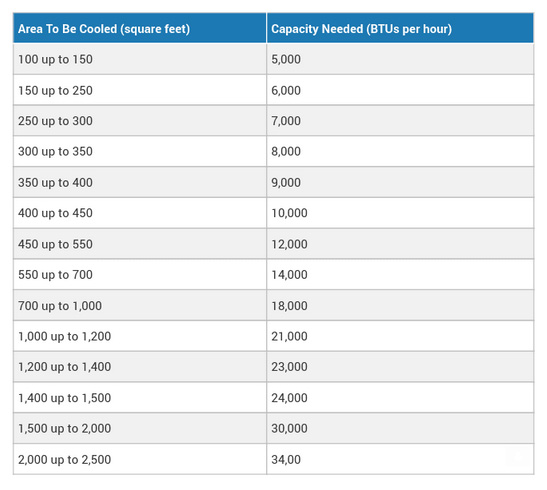This screenshot has height=490, width=547.
Task: Select the '350 up to 400' area cell
Action: coord(140,182)
